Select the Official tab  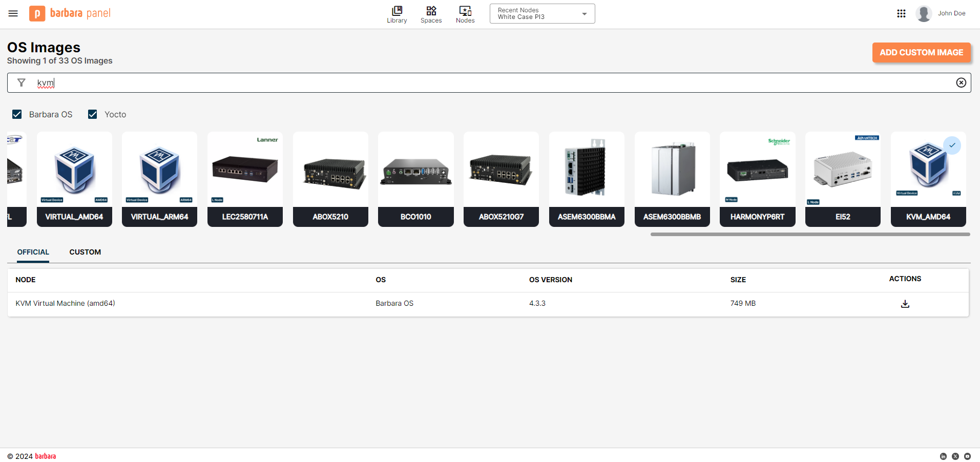click(x=33, y=252)
